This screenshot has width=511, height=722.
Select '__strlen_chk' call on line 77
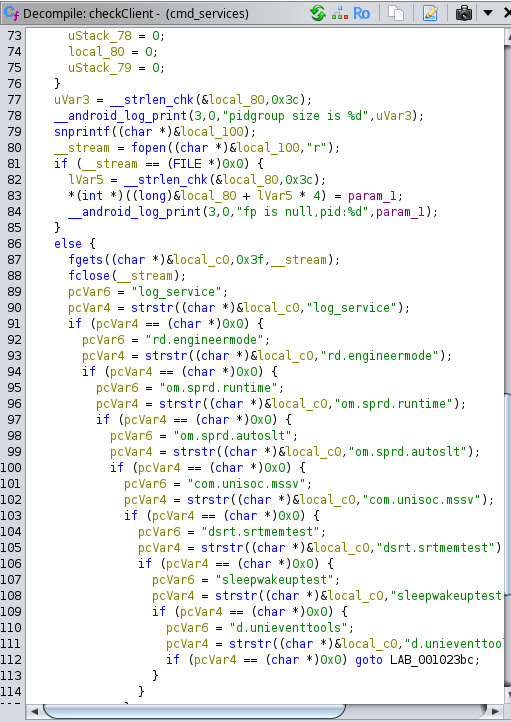[152, 100]
